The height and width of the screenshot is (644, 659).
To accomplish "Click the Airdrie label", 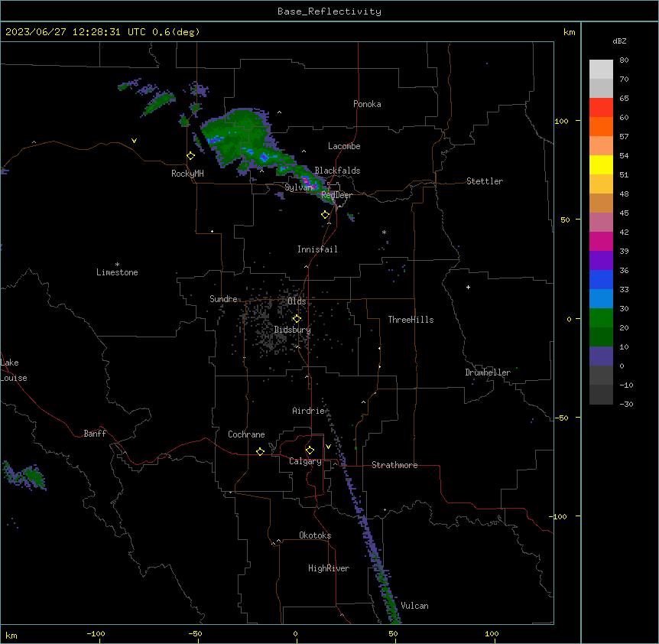I will point(309,411).
